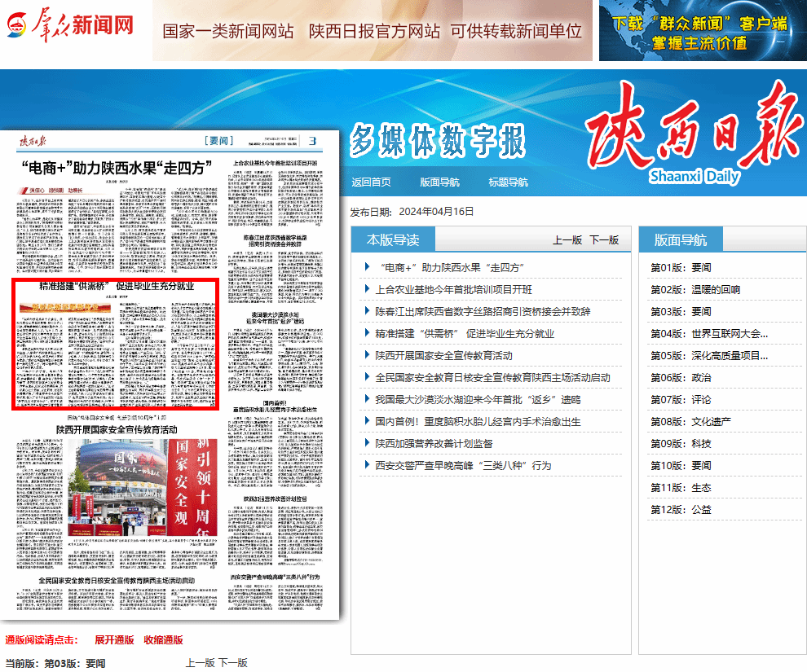Click 上一版 below the page preview
The height and width of the screenshot is (672, 807).
click(x=201, y=663)
